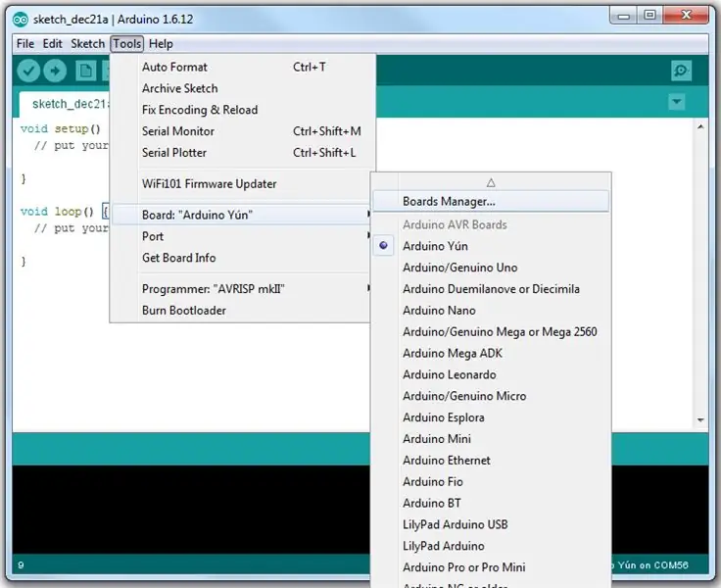Pick Arduino BT from board list

(x=491, y=504)
